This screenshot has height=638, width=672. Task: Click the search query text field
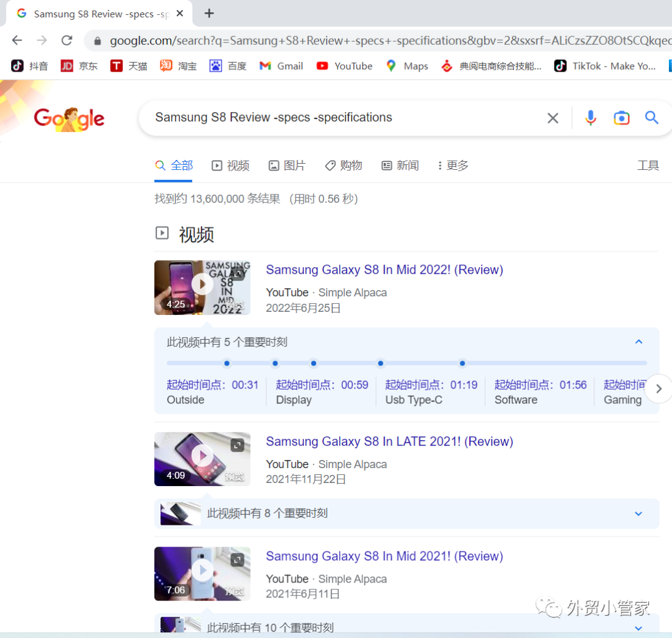(x=343, y=118)
